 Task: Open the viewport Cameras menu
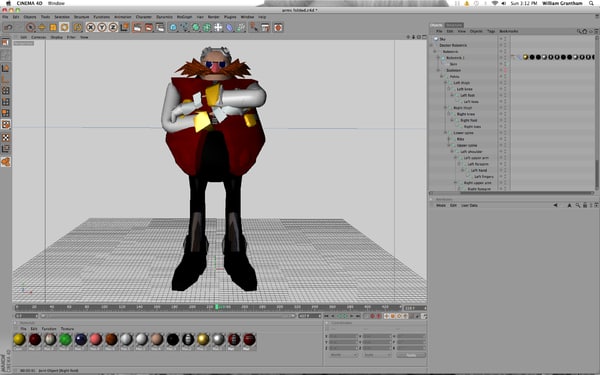[38, 37]
